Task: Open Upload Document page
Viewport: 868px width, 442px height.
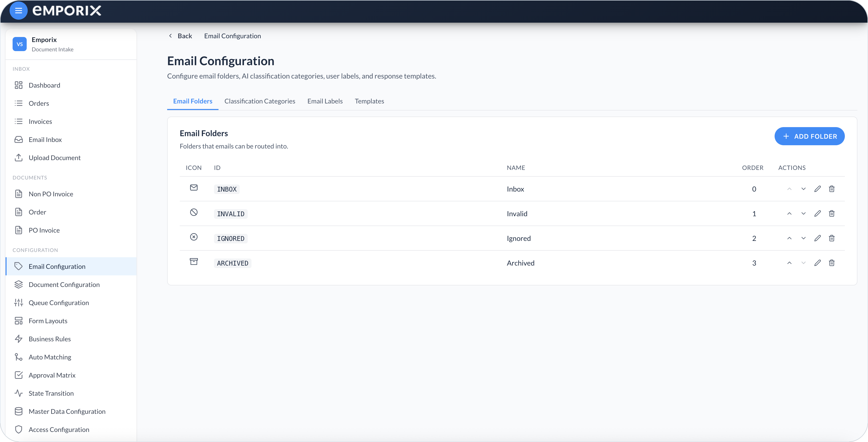Action: click(71, 158)
